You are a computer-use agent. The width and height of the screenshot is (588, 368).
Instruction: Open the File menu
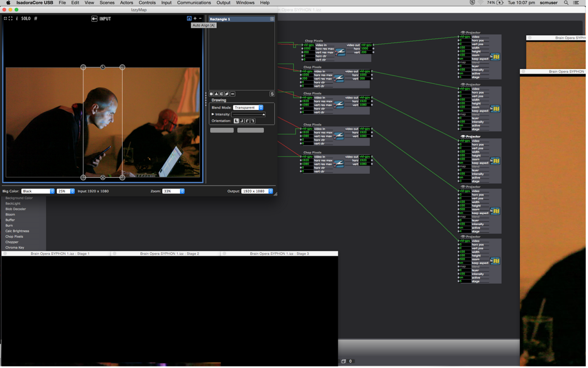[x=62, y=3]
